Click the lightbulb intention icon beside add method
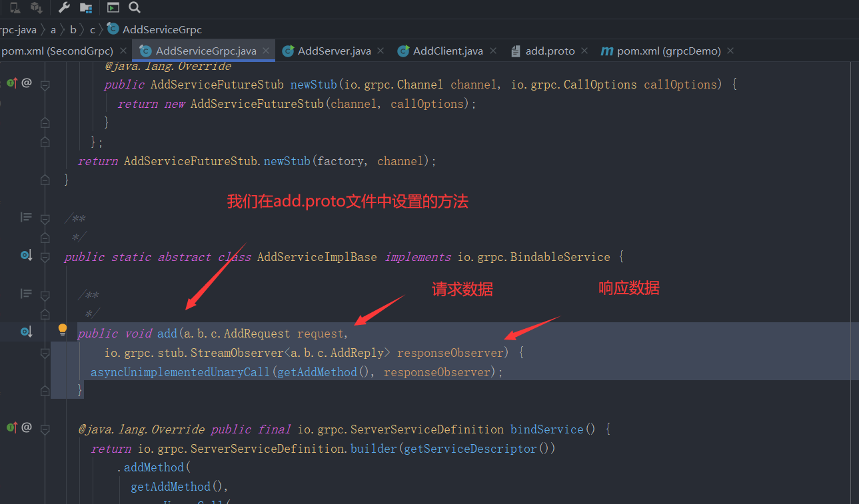The height and width of the screenshot is (504, 859). click(x=62, y=330)
